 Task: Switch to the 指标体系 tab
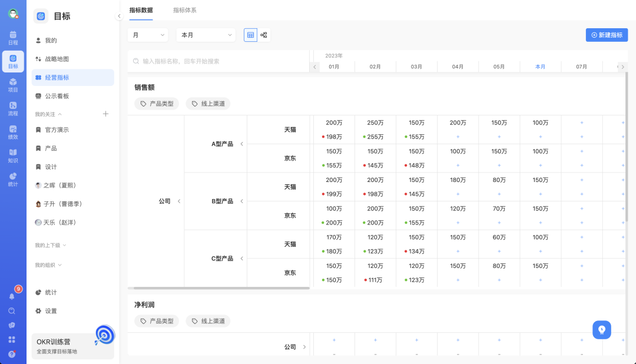tap(184, 10)
